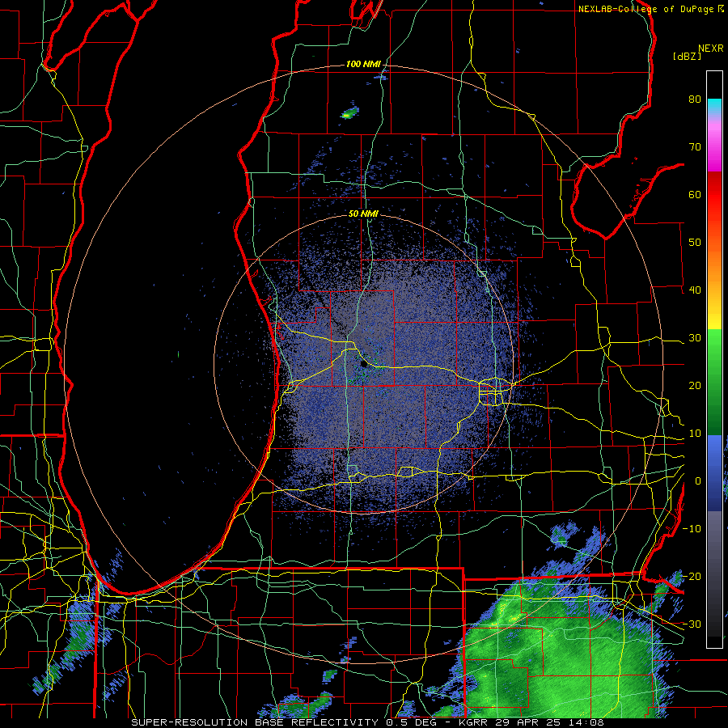Click the 10 value on the dBZ scale

click(x=695, y=434)
